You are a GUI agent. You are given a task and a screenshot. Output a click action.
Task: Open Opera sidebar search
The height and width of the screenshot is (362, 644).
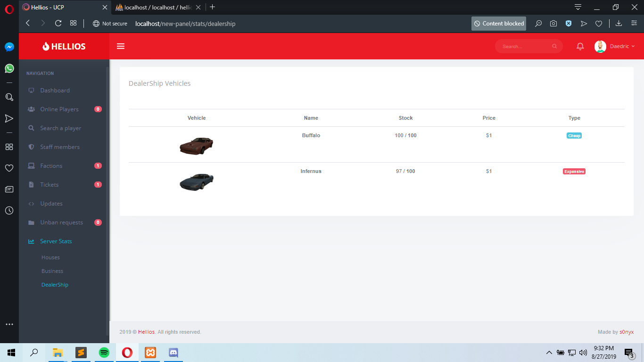[x=9, y=97]
